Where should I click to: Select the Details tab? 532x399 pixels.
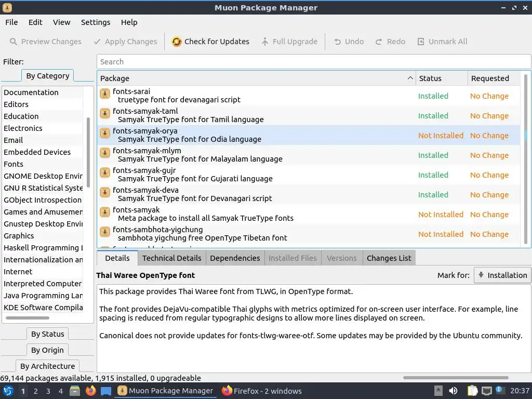click(117, 258)
